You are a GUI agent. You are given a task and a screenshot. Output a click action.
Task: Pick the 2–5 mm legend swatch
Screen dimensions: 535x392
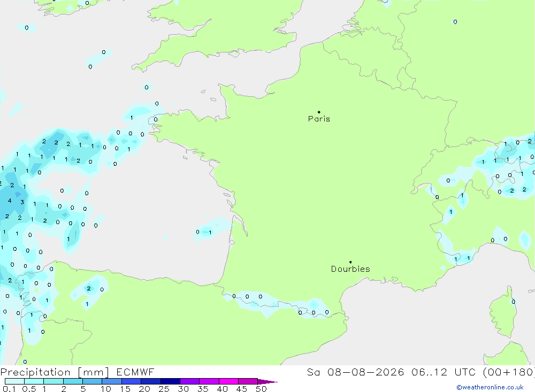(x=73, y=381)
